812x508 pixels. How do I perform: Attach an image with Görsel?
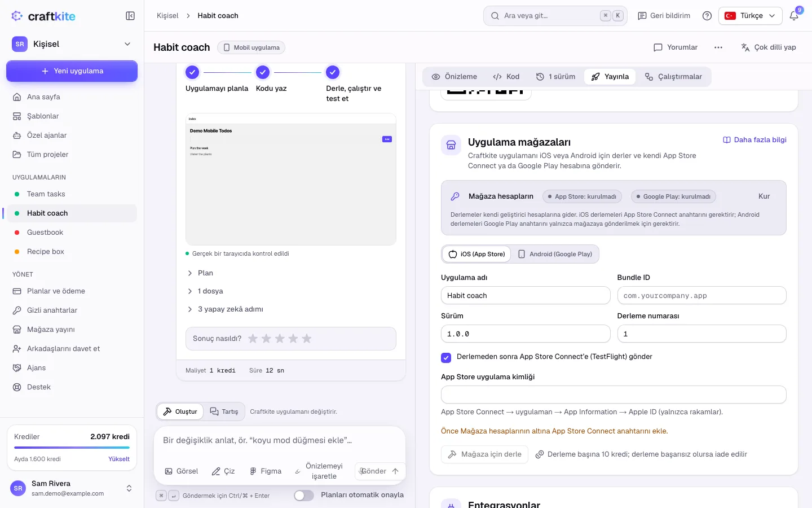coord(182,471)
